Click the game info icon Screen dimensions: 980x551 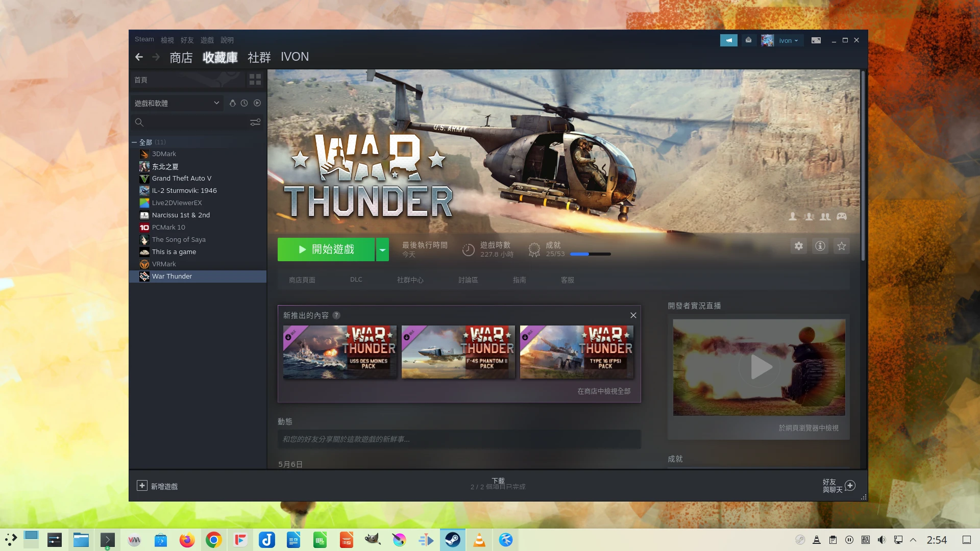pyautogui.click(x=820, y=246)
